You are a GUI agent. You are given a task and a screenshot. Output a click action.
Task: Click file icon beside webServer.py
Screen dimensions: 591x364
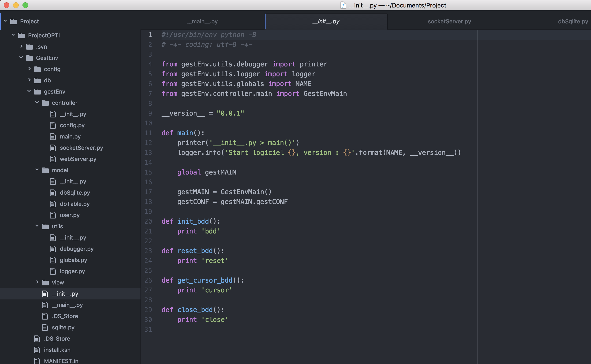click(53, 159)
